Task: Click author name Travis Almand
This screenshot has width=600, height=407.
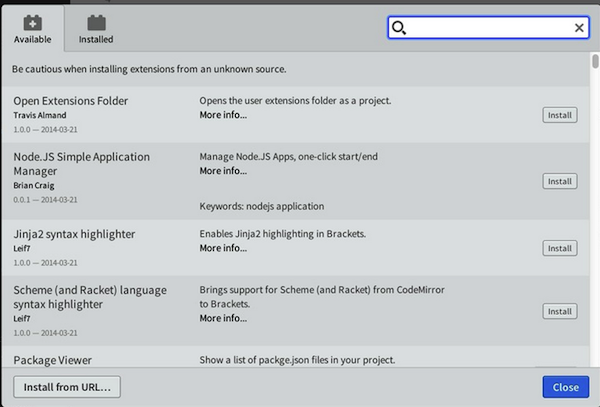Action: point(41,115)
